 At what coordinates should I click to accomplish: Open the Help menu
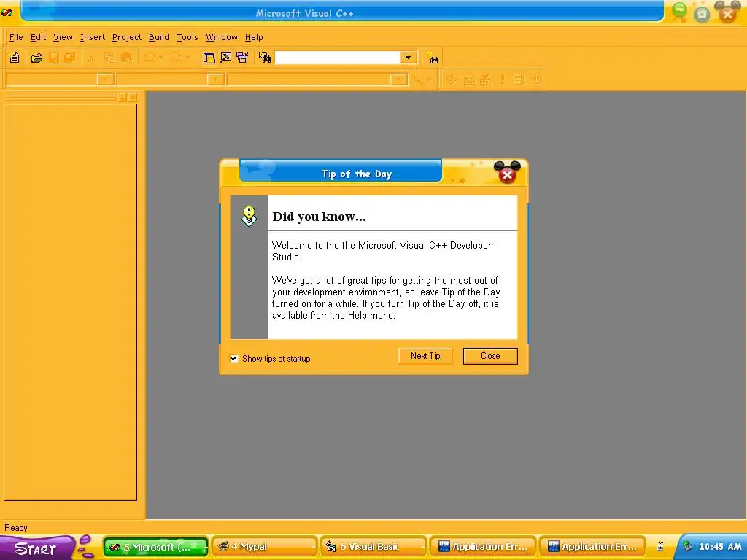pos(254,37)
